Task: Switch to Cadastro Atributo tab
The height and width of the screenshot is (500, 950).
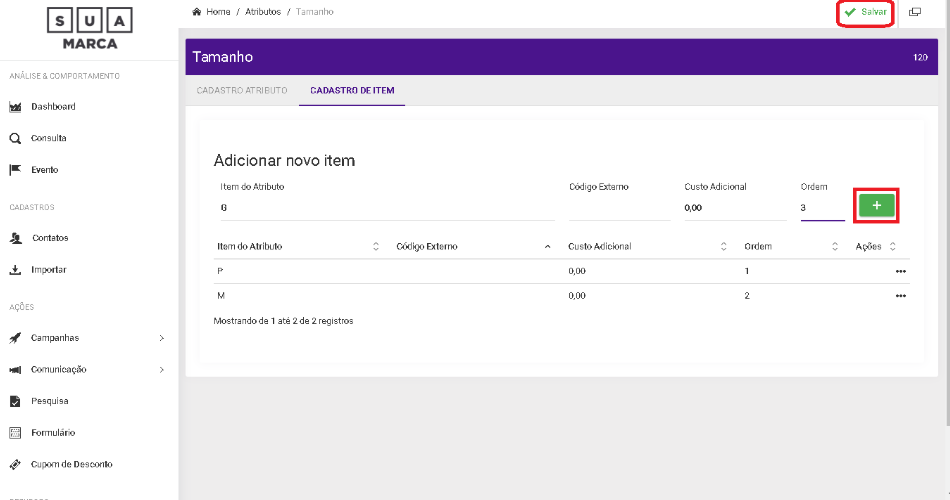Action: 242,90
